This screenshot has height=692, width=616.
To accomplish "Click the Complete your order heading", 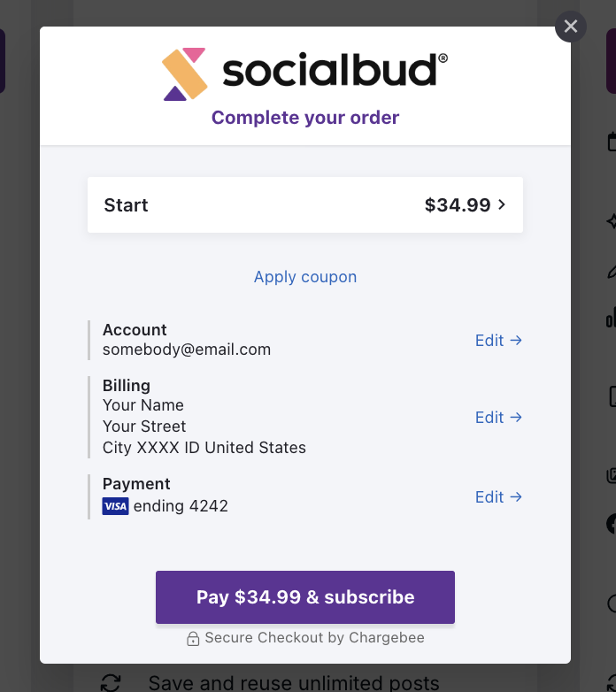I will tap(305, 118).
